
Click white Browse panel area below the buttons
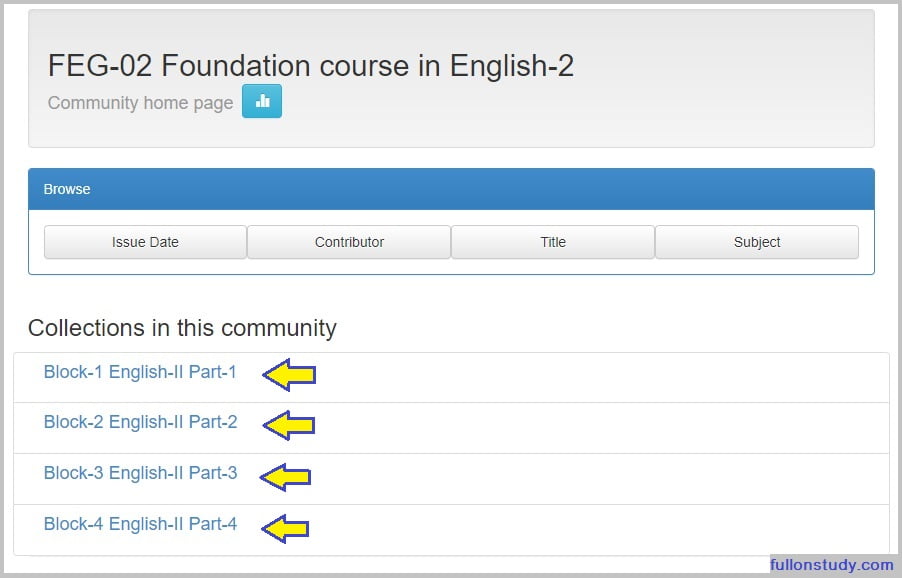tap(451, 266)
